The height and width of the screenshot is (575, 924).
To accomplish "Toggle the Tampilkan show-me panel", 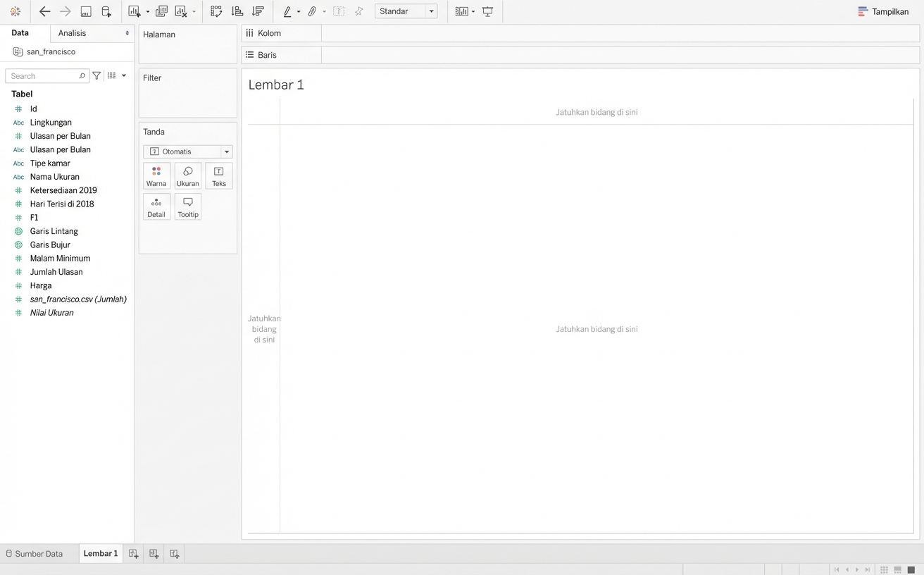I will 883,11.
